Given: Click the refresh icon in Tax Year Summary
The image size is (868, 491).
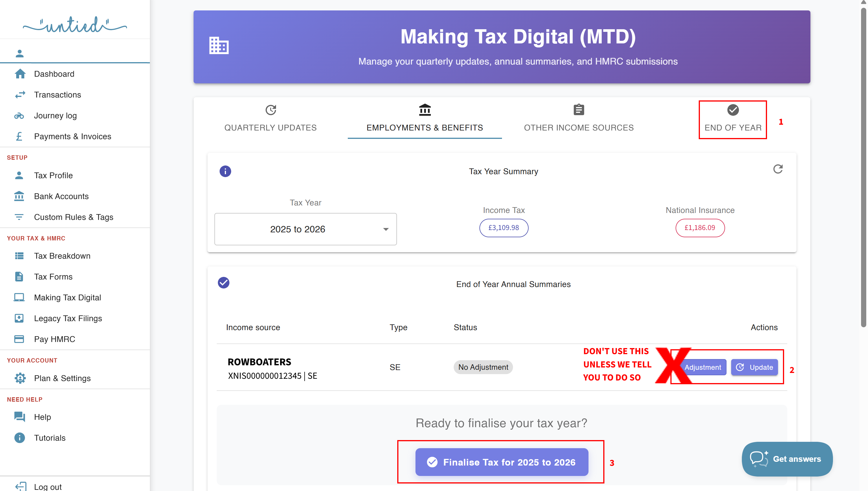Looking at the screenshot, I should [x=778, y=169].
